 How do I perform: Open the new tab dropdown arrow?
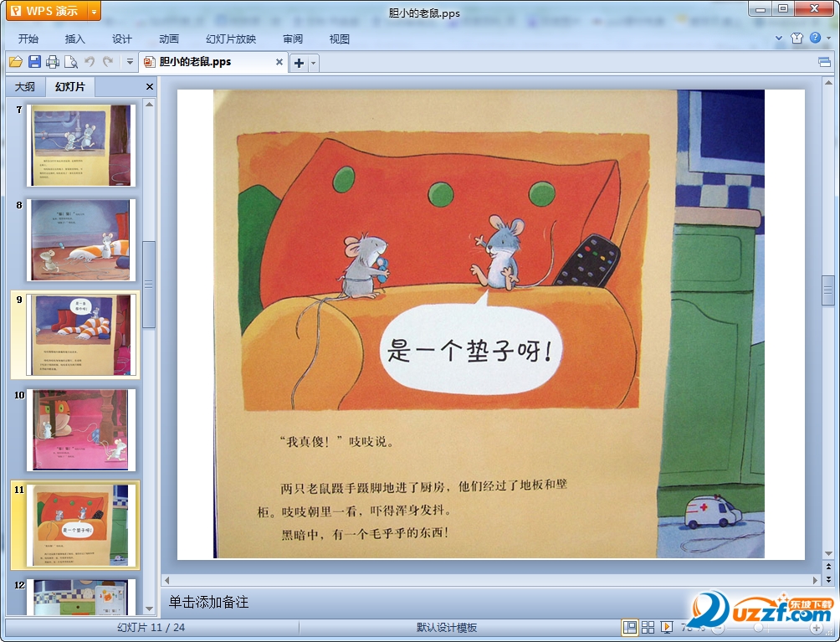click(314, 64)
